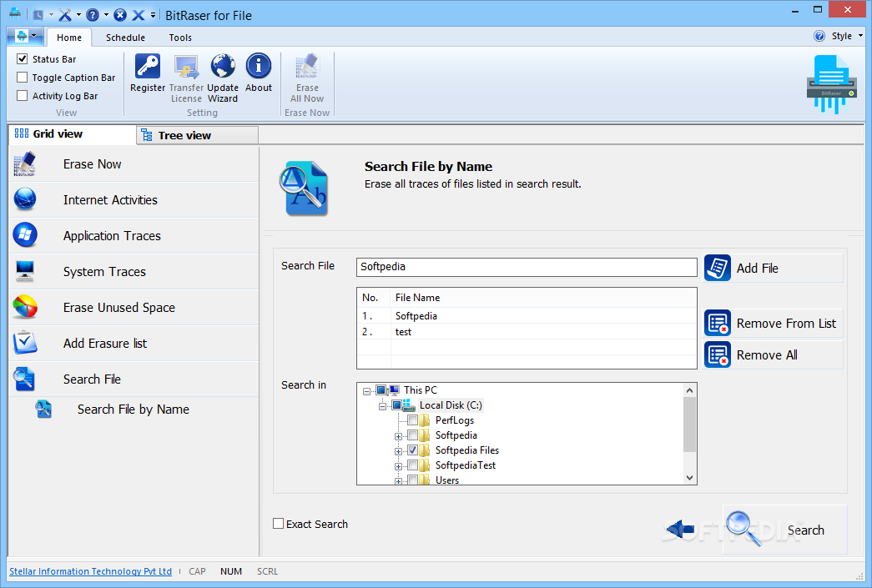Check the Softpedia folder checkbox in tree
This screenshot has height=588, width=872.
point(413,435)
